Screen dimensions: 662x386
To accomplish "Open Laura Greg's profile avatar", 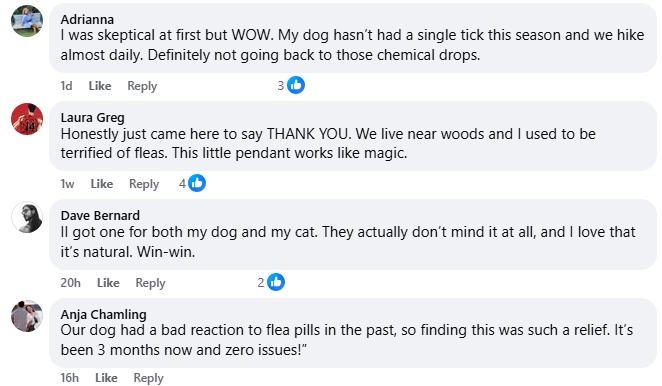I will (27, 119).
